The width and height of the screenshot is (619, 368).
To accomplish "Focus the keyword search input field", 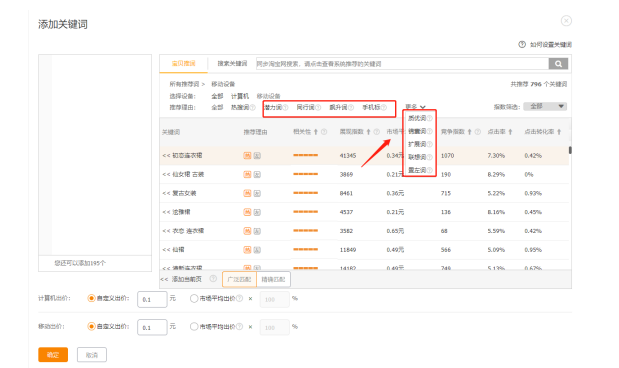I will [402, 64].
